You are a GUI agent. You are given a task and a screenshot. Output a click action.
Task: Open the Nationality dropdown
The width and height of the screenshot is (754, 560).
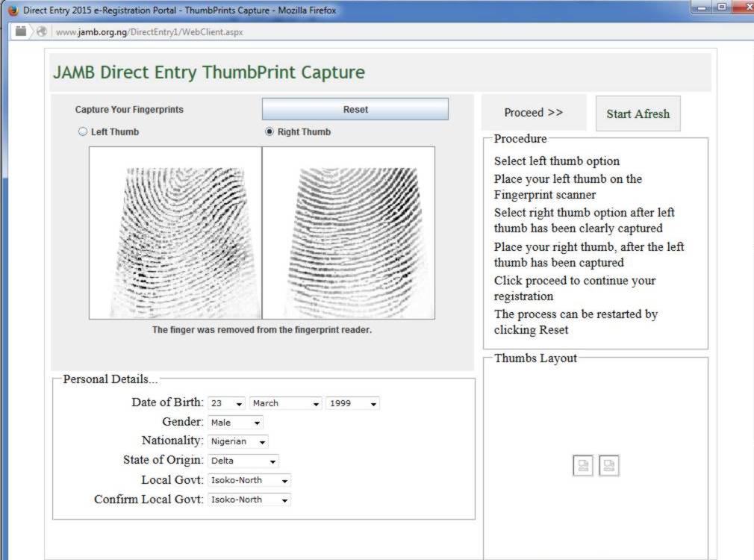click(238, 441)
